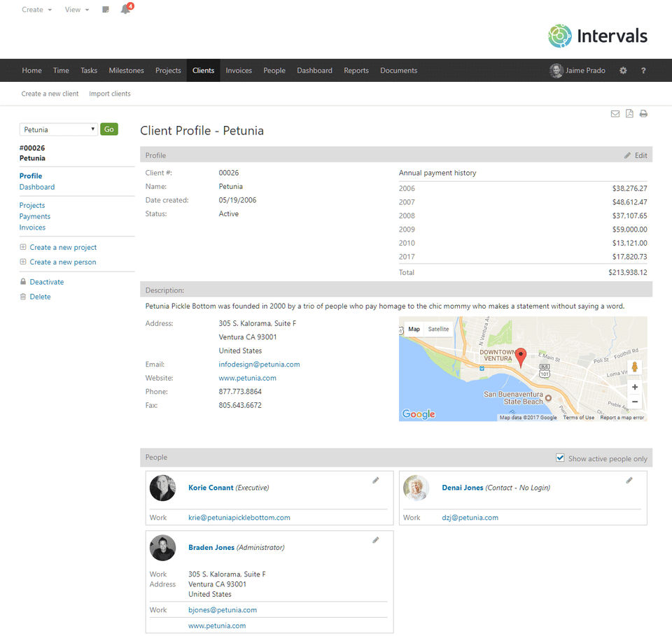Go to the Invoices tab
The image size is (672, 636).
pos(239,71)
